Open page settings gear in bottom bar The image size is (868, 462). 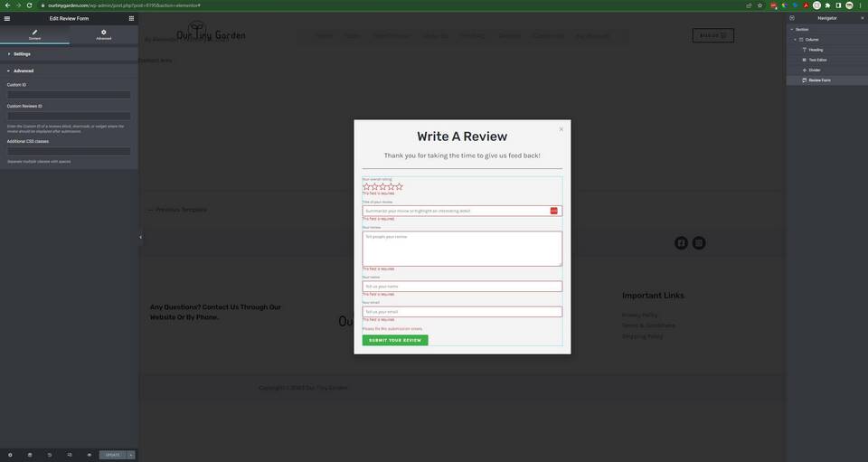click(10, 455)
